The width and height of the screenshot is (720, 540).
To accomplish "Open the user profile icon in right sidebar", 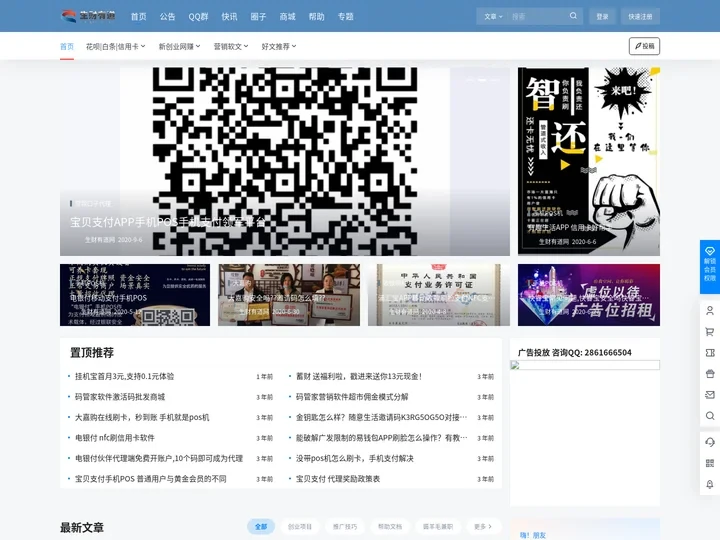I will click(709, 311).
